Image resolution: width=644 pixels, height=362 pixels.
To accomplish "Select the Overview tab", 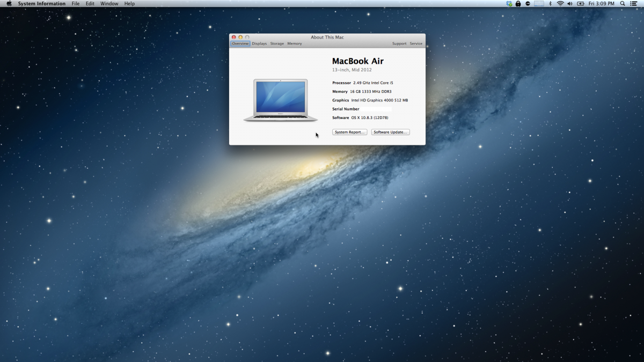I will tap(240, 43).
